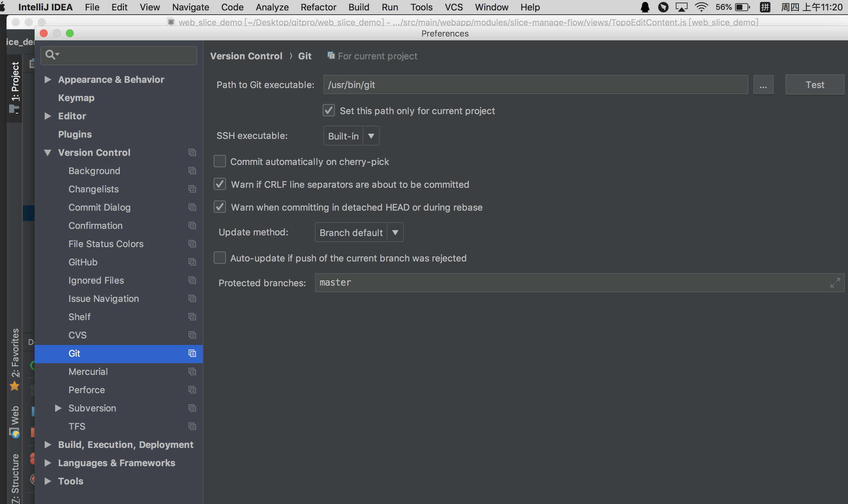
Task: Click the project-level icon beside Ignored Files
Action: click(x=192, y=280)
